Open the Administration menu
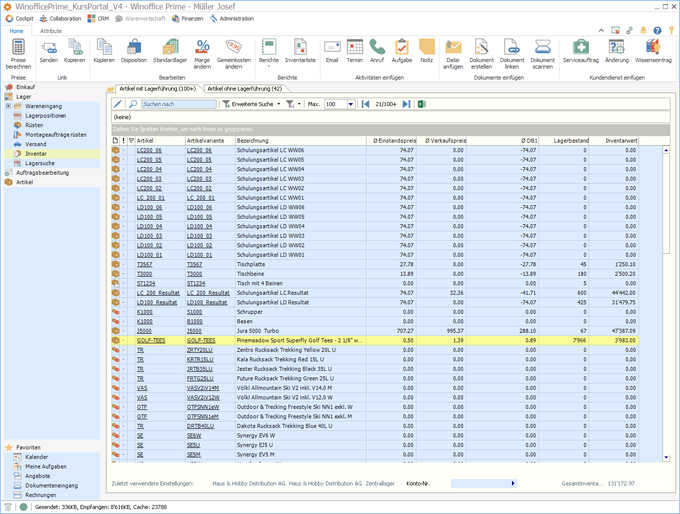680x514 pixels. pyautogui.click(x=232, y=19)
